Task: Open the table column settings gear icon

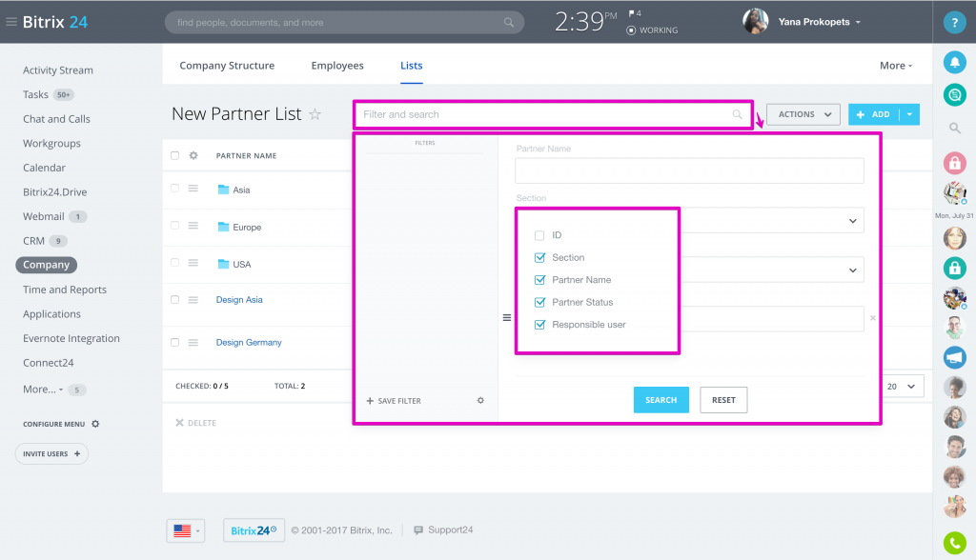Action: coord(193,155)
